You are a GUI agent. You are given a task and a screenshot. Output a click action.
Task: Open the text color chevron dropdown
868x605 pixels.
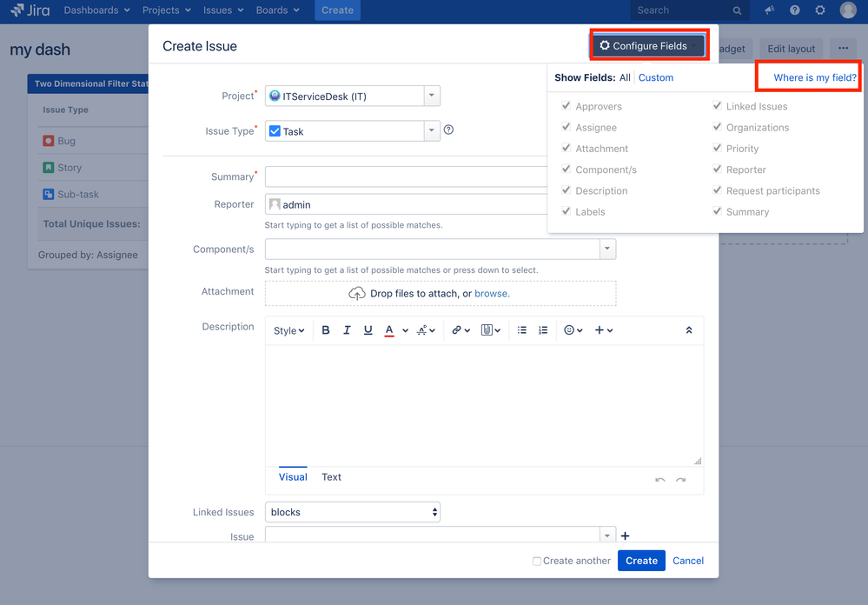[405, 330]
